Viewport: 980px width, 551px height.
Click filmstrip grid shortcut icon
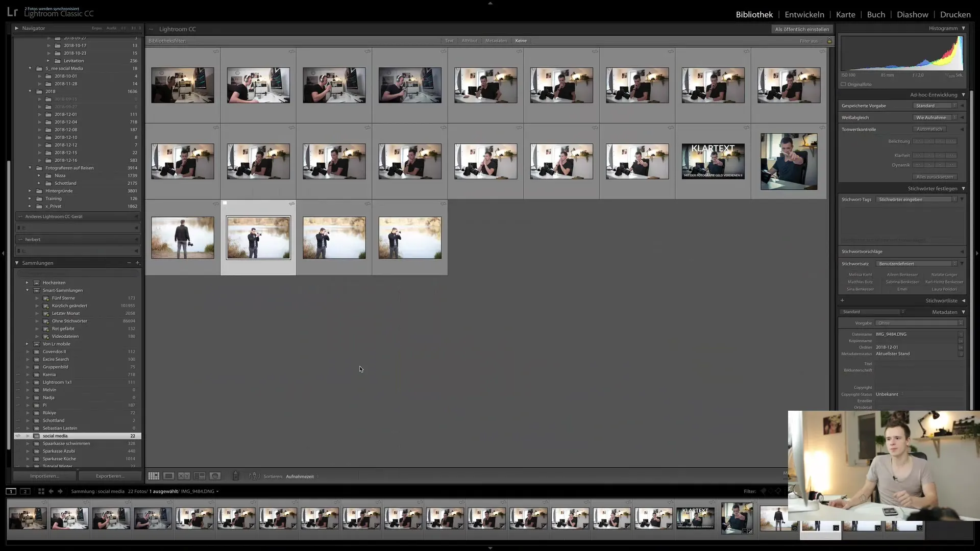point(41,491)
